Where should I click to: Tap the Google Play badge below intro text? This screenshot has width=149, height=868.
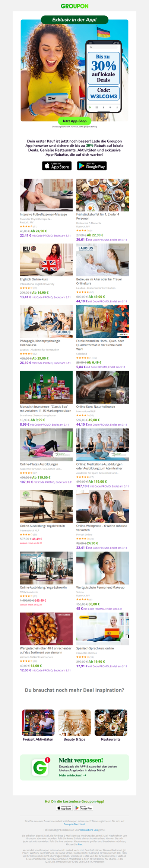[92, 166]
